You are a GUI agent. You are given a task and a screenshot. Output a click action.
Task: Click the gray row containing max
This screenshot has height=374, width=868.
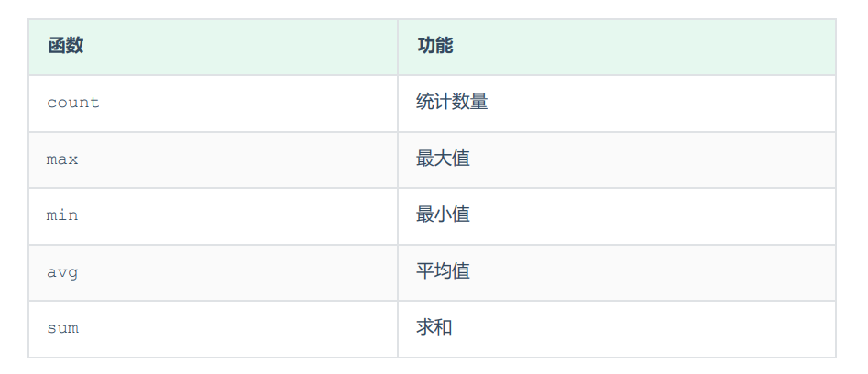tap(229, 159)
